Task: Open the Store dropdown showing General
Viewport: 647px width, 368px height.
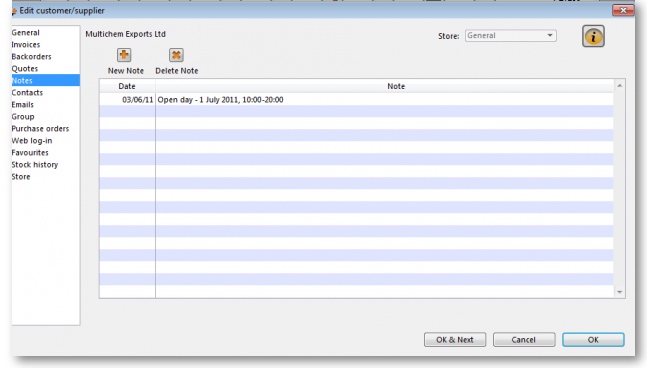Action: click(510, 35)
